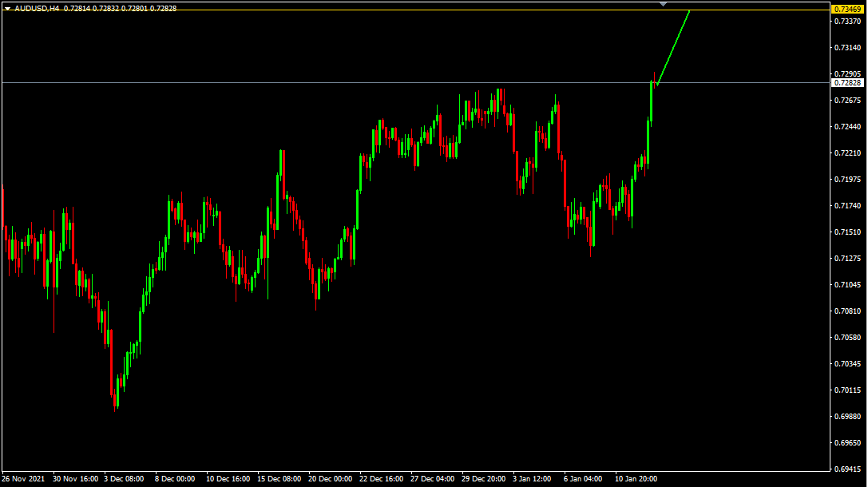This screenshot has width=868, height=487.
Task: Click the 0.71510 price axis label
Action: [x=847, y=232]
